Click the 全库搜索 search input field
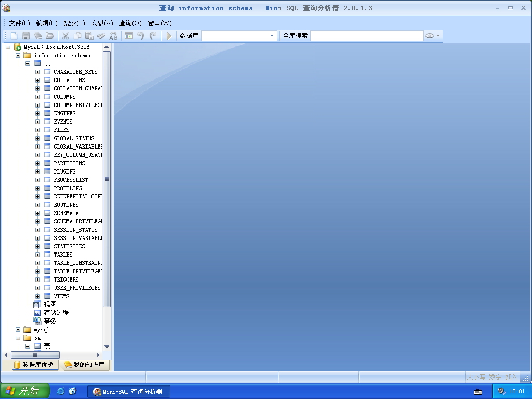This screenshot has width=532, height=399. tap(367, 36)
